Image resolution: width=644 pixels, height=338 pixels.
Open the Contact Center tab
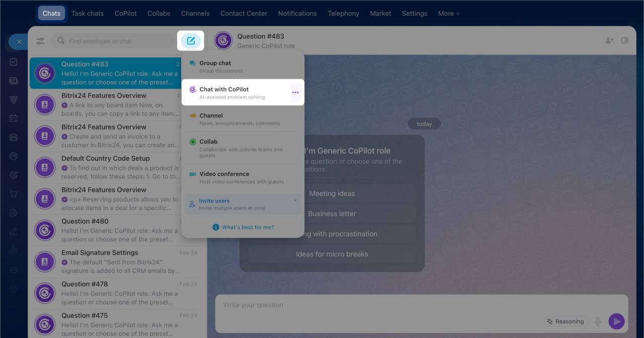pyautogui.click(x=244, y=14)
